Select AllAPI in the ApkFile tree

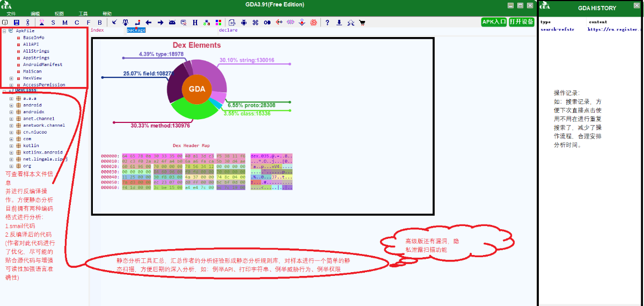point(31,45)
